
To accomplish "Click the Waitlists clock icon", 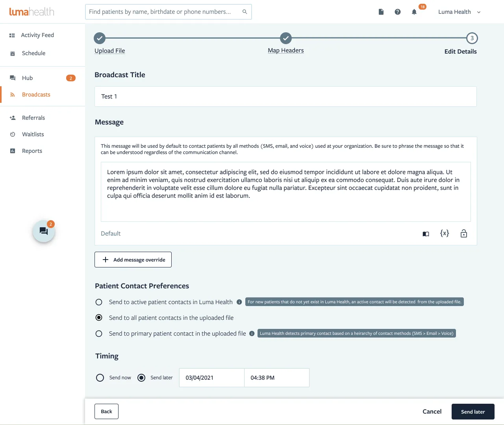I will [13, 134].
